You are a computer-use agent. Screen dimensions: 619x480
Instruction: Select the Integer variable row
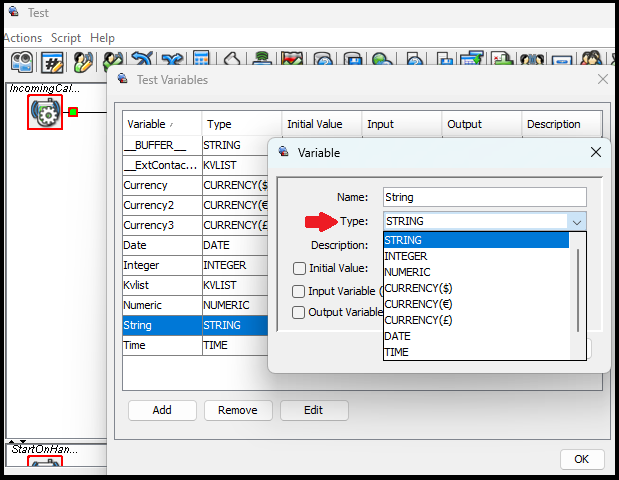point(195,265)
